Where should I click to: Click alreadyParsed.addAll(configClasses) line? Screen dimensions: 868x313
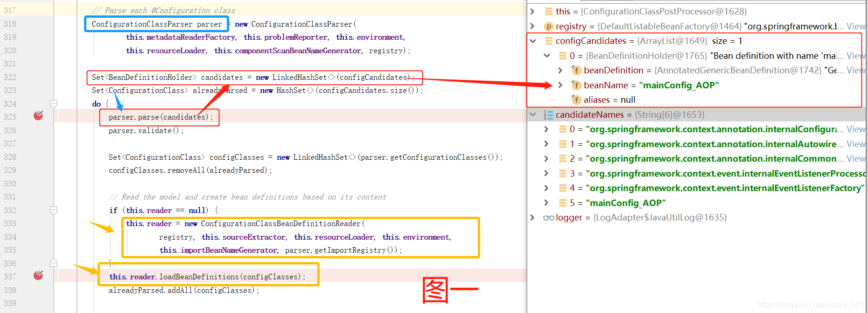coord(183,290)
